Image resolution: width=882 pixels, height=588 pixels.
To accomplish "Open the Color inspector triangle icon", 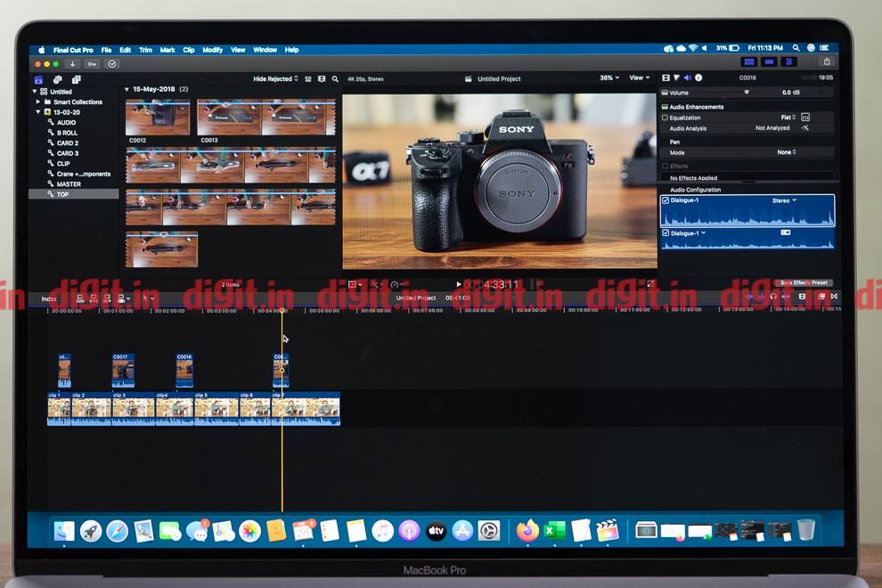I will (x=677, y=78).
